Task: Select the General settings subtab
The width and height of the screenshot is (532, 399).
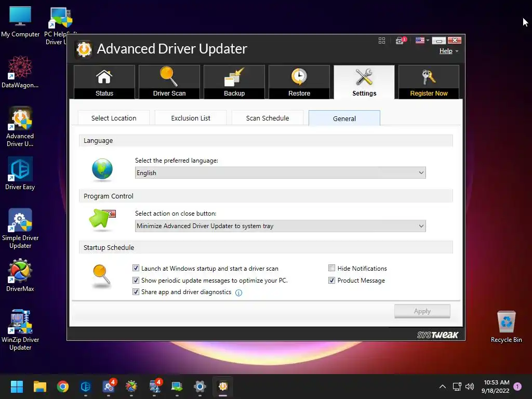Action: pyautogui.click(x=344, y=118)
